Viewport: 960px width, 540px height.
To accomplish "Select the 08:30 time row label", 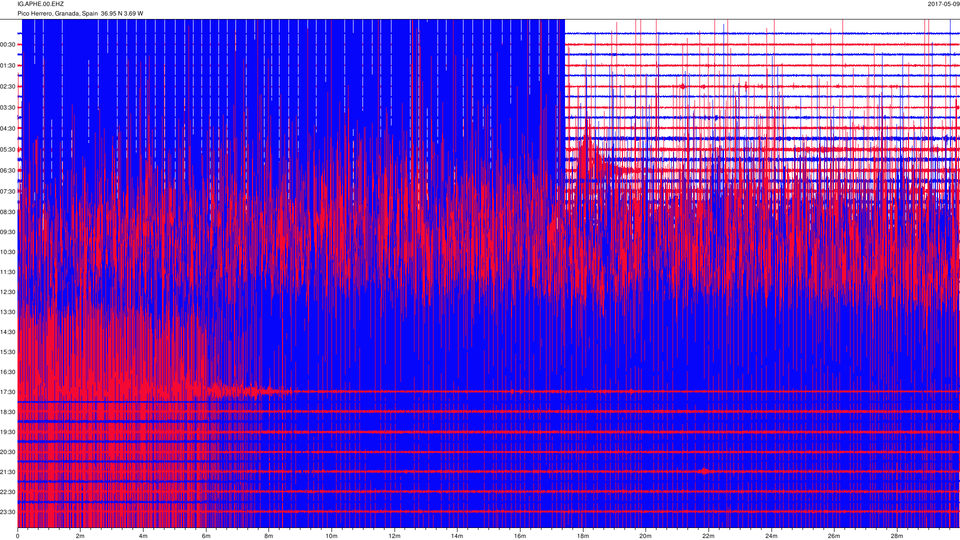I will 8,212.
